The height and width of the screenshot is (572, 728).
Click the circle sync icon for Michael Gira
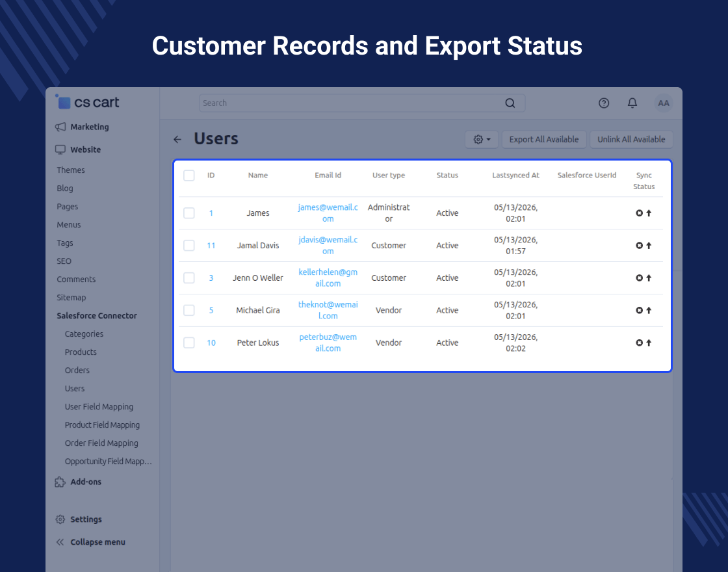click(x=640, y=310)
